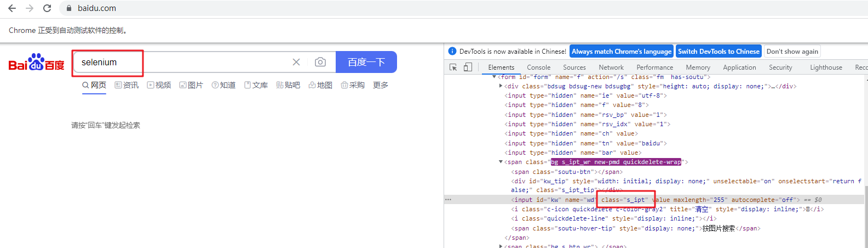
Task: Select the input name="rsv_idx" row
Action: click(x=587, y=124)
